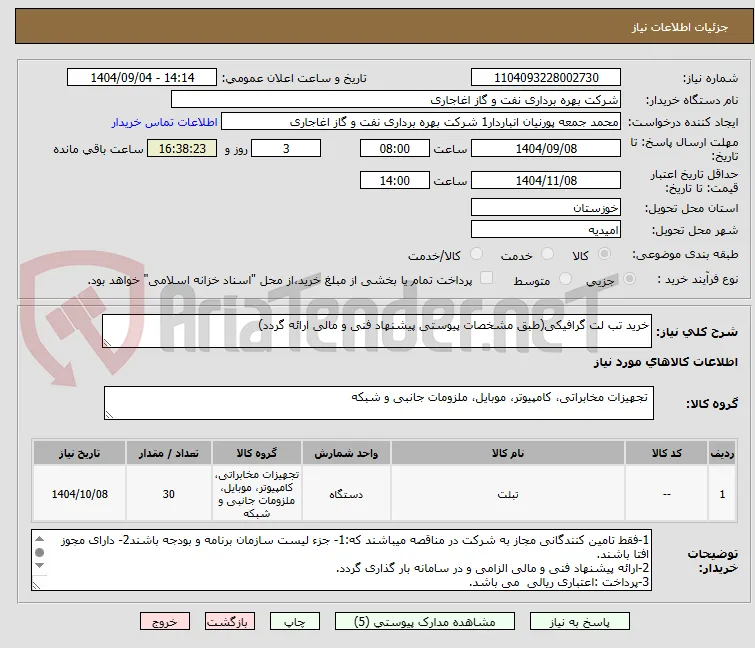
Task: Click the 'اطلاعات کالاهای مورد نیاز' heading
Action: [665, 362]
